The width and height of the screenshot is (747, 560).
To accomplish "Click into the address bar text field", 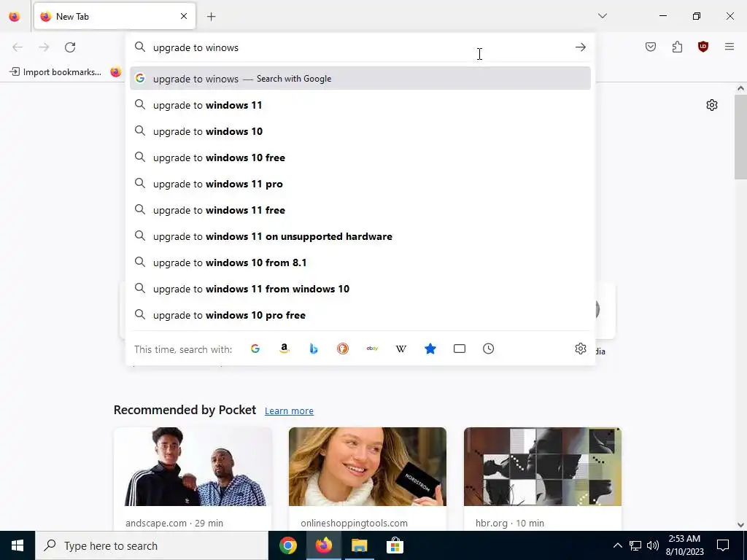I will tap(360, 47).
